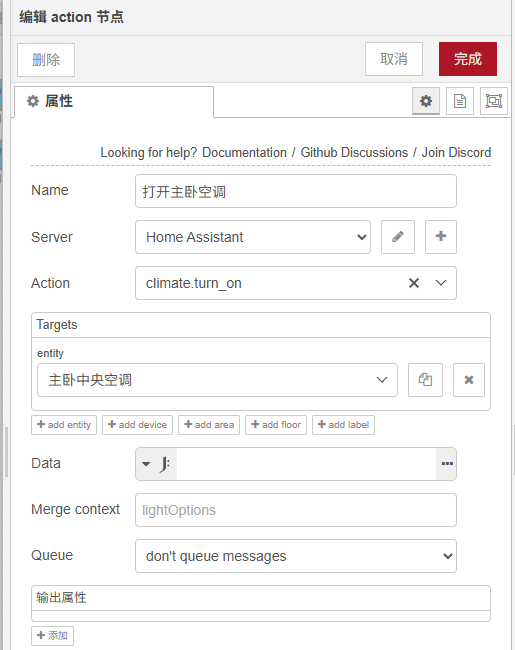Open the Documentation link
515x650 pixels.
pyautogui.click(x=244, y=153)
